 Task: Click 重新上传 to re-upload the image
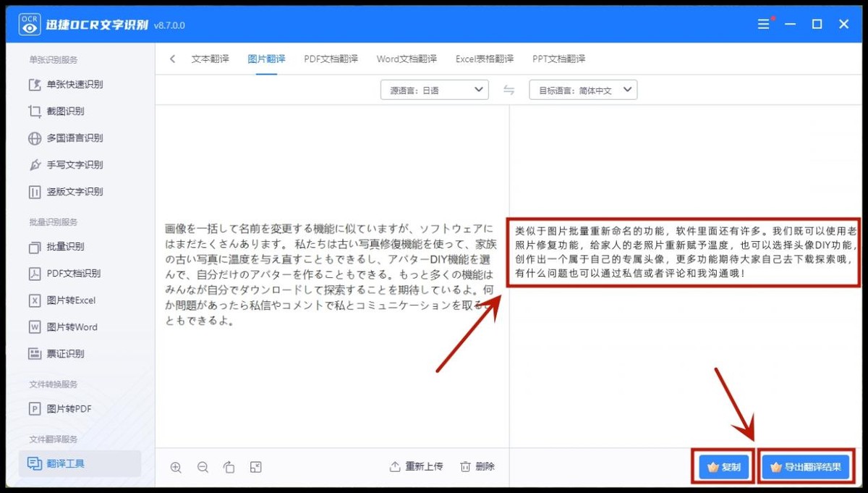point(420,467)
